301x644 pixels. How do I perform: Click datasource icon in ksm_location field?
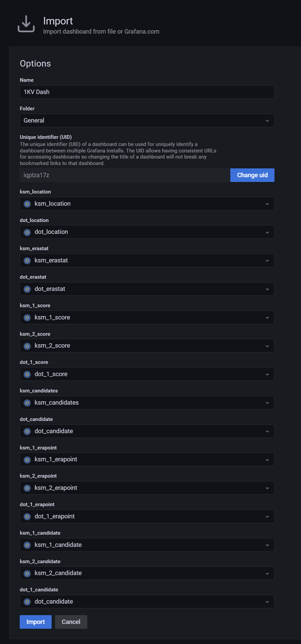[x=27, y=204]
